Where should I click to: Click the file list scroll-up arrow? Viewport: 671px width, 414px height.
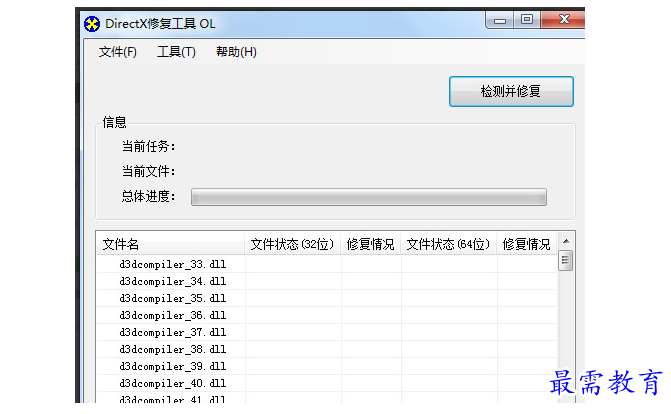tap(566, 241)
